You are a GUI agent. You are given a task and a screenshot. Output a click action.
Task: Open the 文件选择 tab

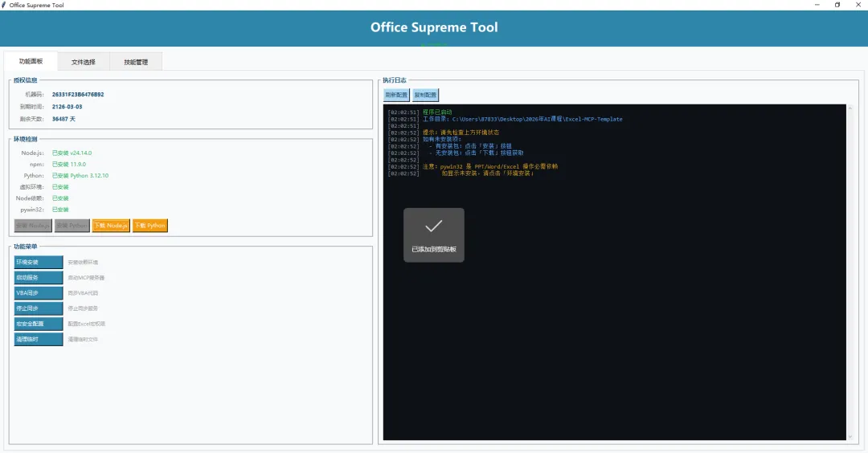tap(83, 62)
